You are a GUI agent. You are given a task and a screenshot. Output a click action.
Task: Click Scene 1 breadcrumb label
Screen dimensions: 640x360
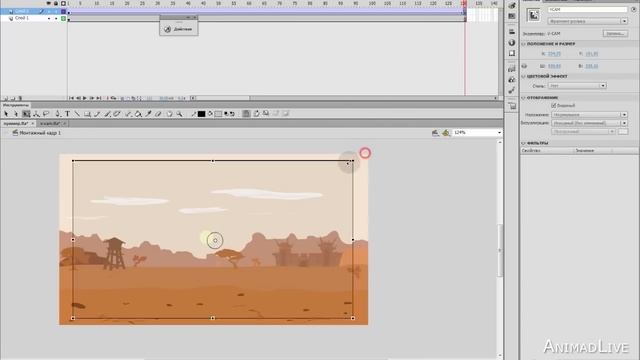(x=40, y=133)
